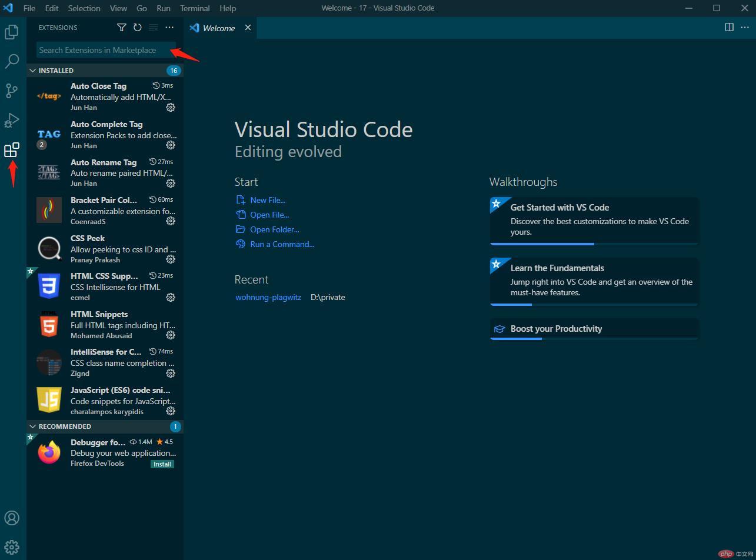Install the Debugger for Firefox extension
Image resolution: width=756 pixels, height=560 pixels.
click(x=162, y=464)
